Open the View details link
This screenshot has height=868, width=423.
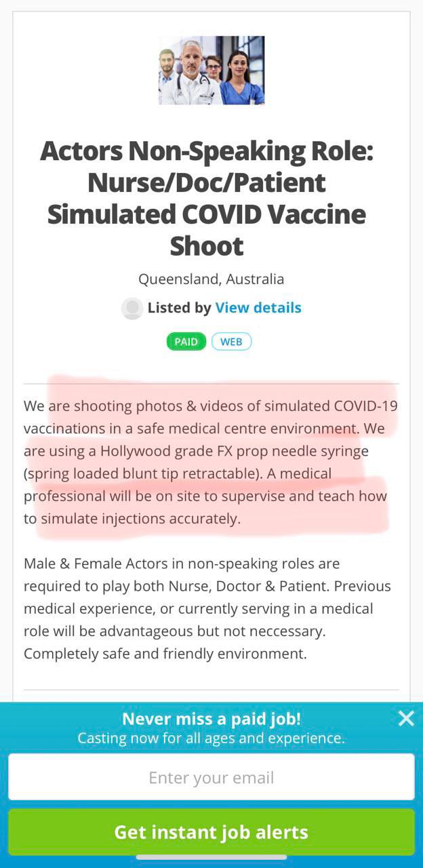pos(258,308)
